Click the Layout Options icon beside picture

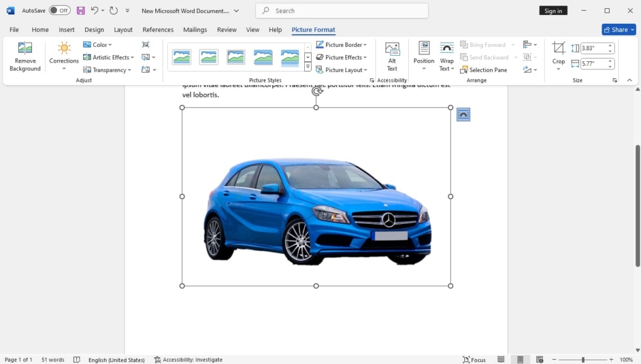(463, 114)
